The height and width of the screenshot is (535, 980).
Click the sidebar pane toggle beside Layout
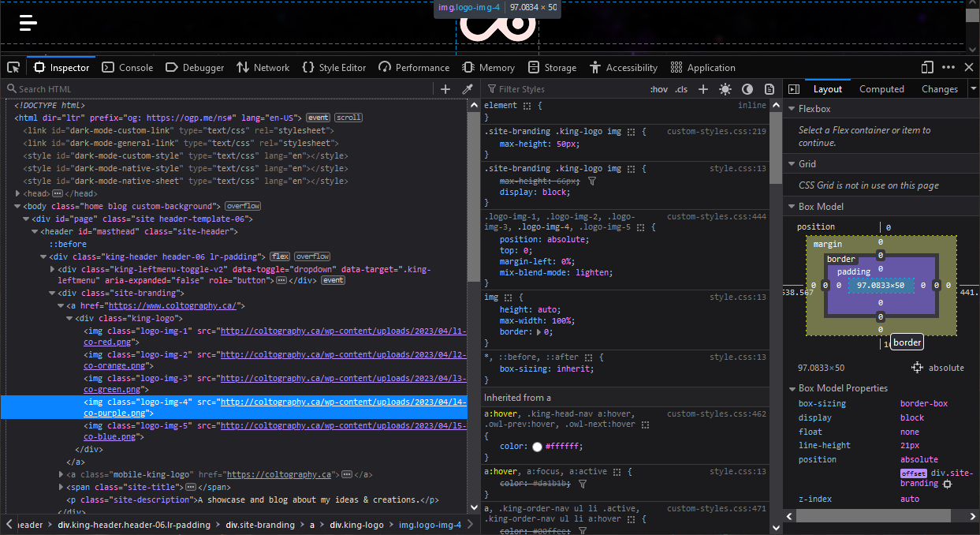(794, 89)
